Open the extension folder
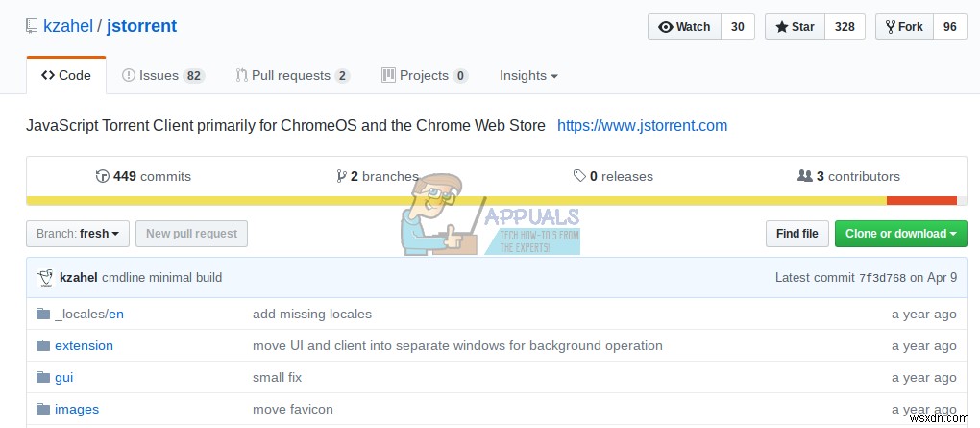Viewport: 980px width, 428px height. (84, 346)
